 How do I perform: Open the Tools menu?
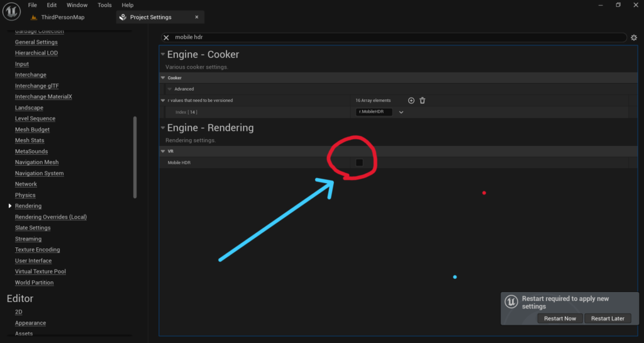[105, 5]
